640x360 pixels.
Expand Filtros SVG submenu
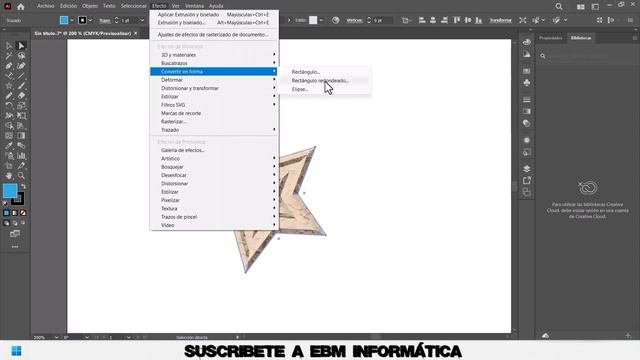215,105
